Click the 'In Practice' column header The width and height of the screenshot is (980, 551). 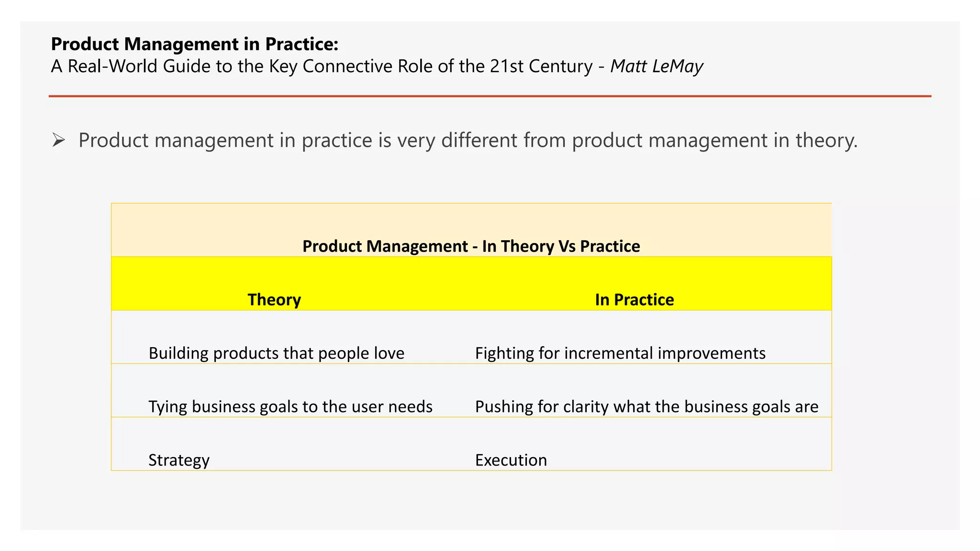(635, 299)
